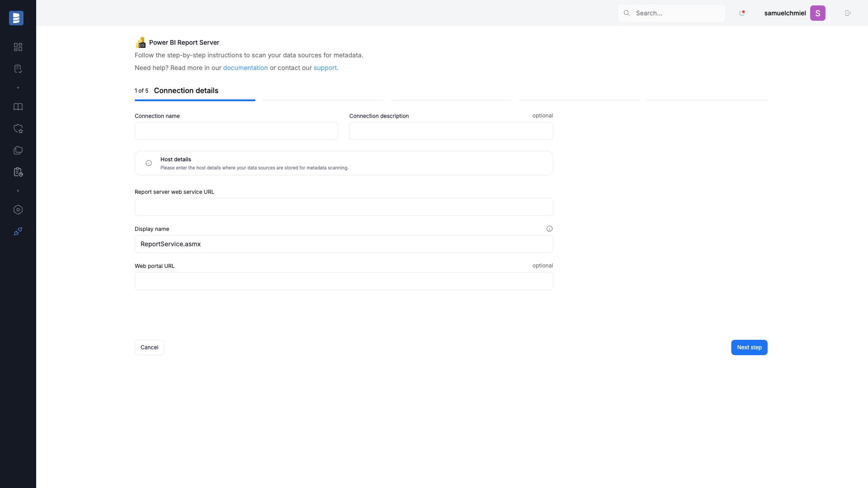
Task: Click the purple S user avatar
Action: [x=818, y=13]
